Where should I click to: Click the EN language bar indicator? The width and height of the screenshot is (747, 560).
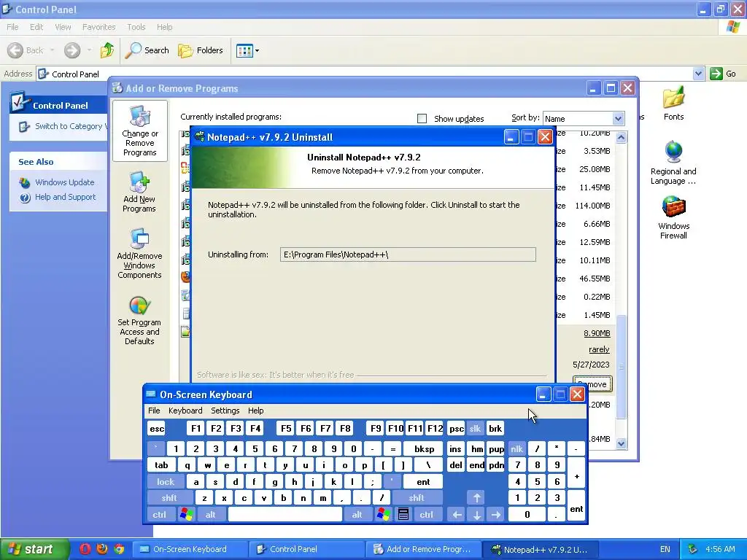(x=665, y=549)
